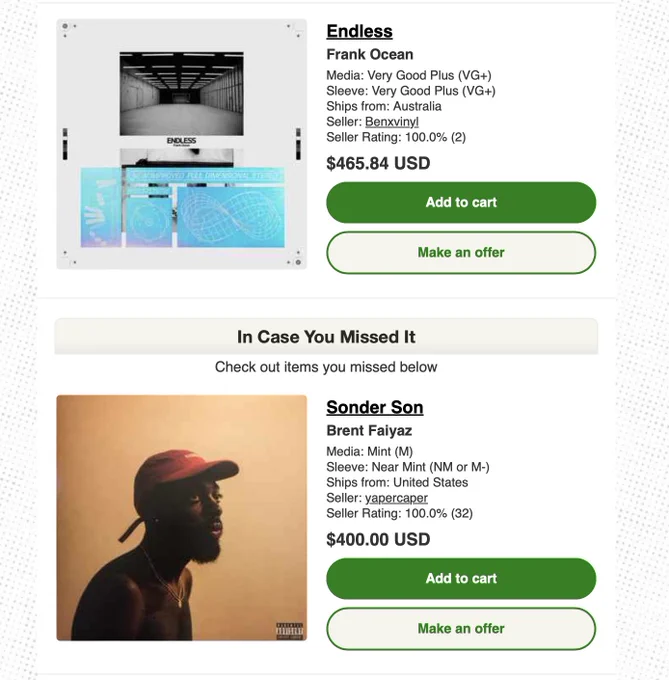Open the Sonder Son album title link
669x680 pixels.
(375, 407)
